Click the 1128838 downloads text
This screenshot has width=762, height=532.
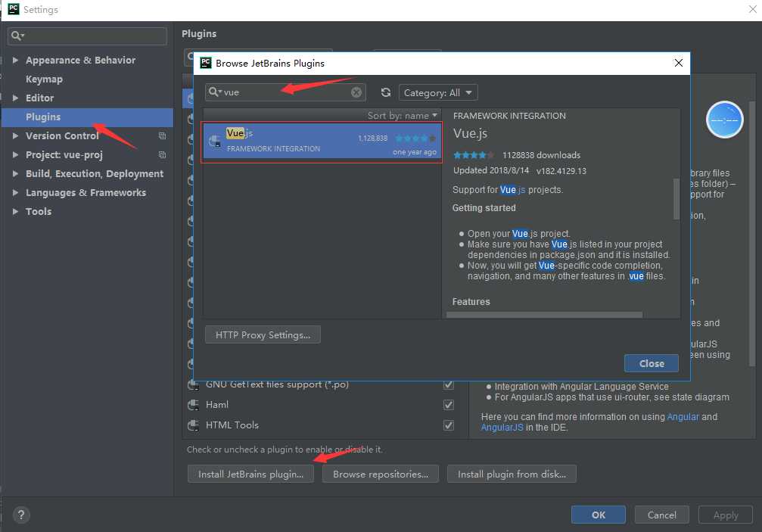click(x=541, y=155)
